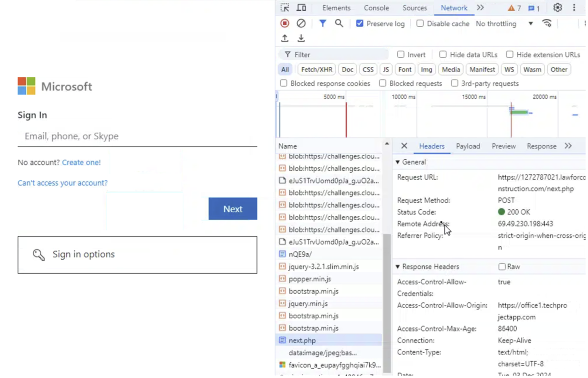
Task: Select the next.php request in the list
Action: click(x=302, y=340)
